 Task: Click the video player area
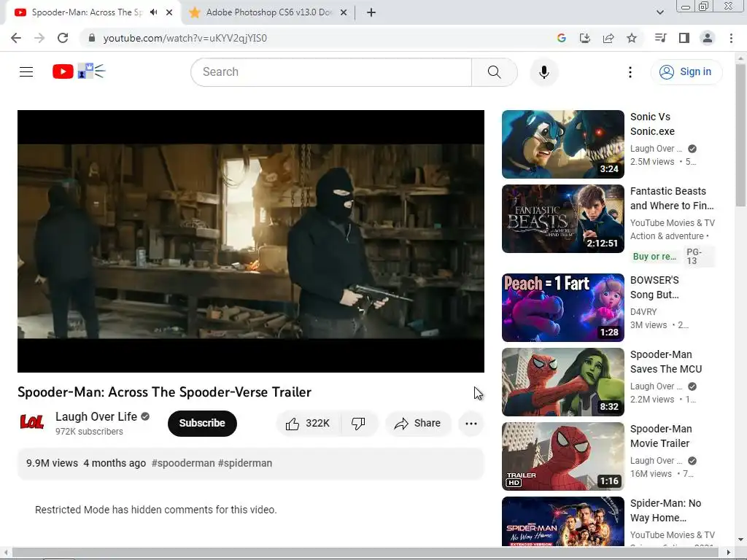click(251, 241)
